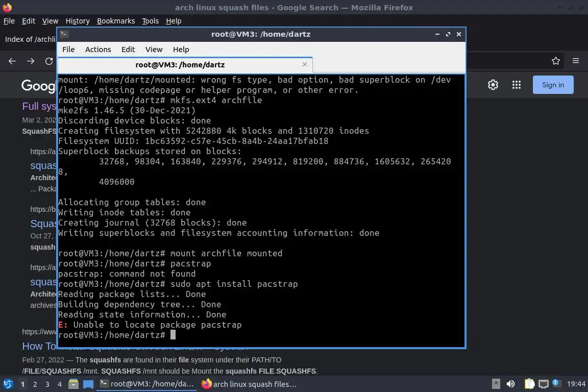The height and width of the screenshot is (392, 588).
Task: Go forward in Firefox
Action: click(x=31, y=61)
